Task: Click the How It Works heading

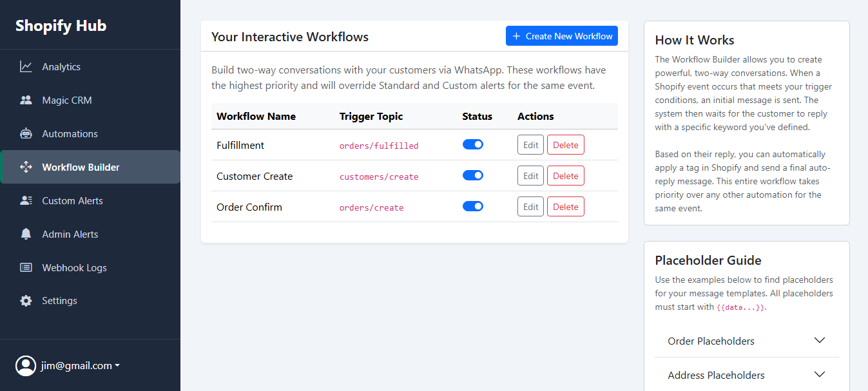Action: (695, 40)
